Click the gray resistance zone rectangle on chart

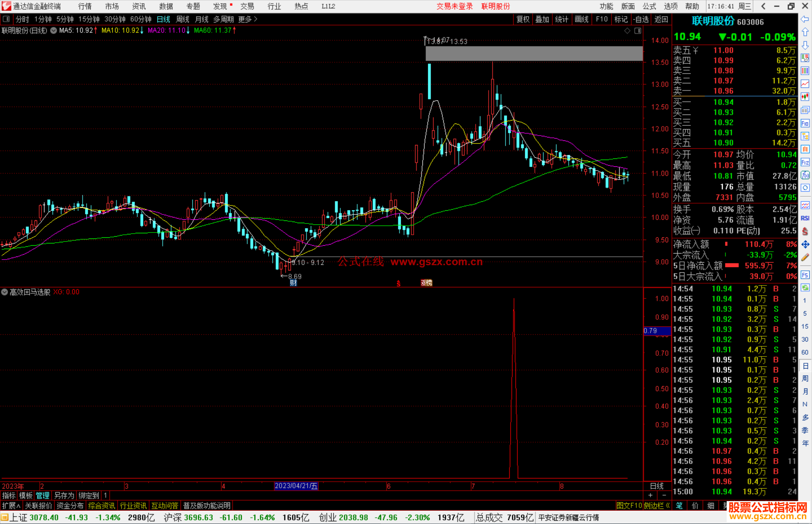(534, 54)
